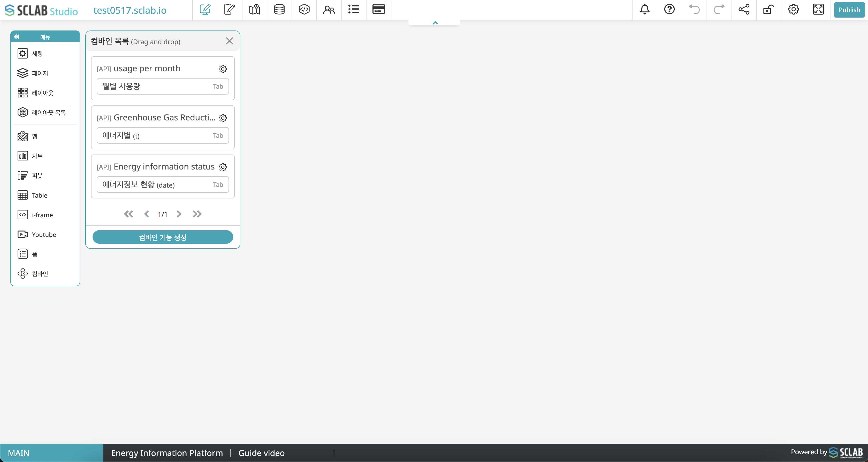Open settings gear for Energy information status
868x462 pixels.
click(223, 167)
